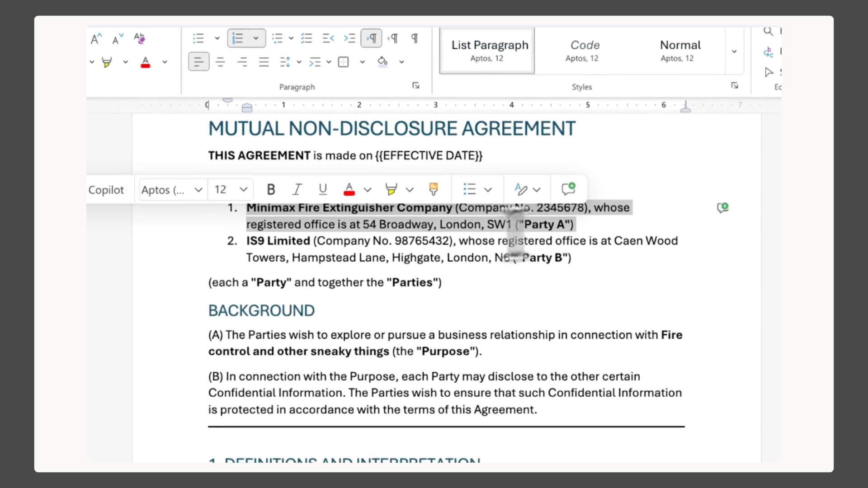The width and height of the screenshot is (868, 488).
Task: Click the Shading paint bucket icon
Action: [x=382, y=62]
